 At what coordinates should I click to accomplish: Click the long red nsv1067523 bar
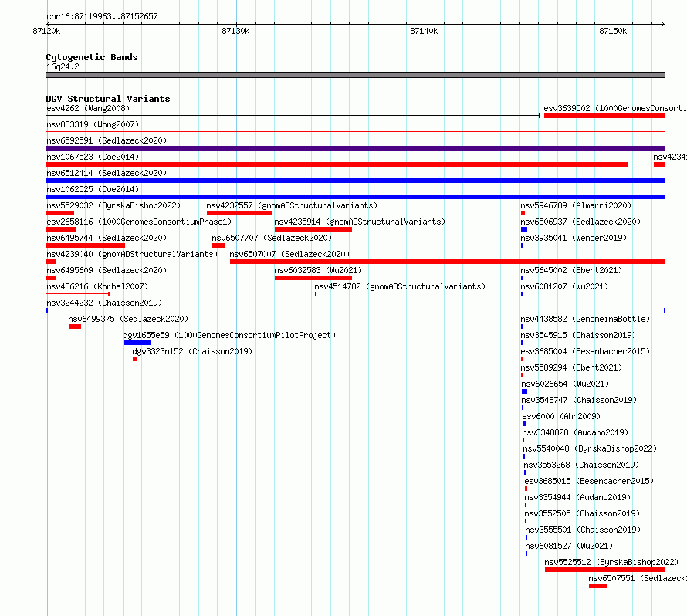(x=337, y=164)
